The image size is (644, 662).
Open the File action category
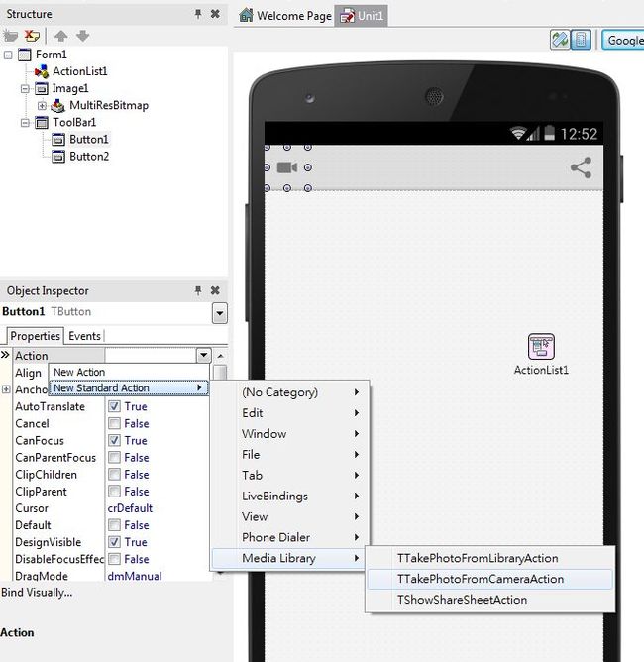289,454
